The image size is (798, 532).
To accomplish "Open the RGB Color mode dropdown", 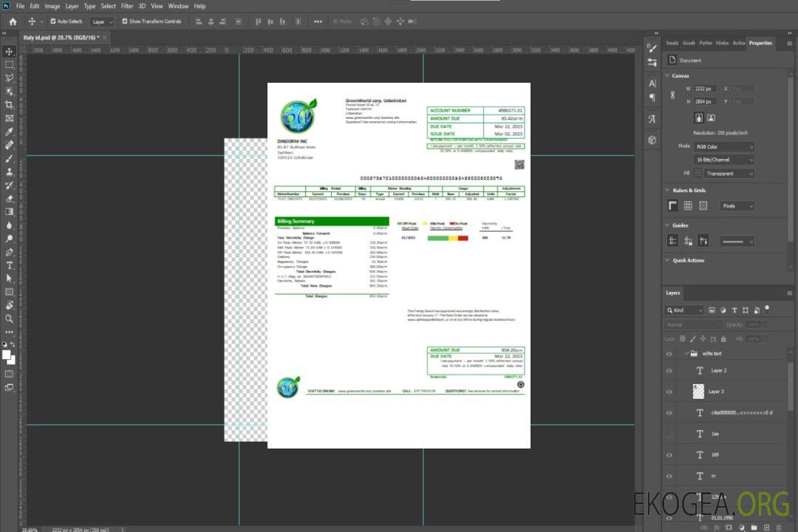I will 723,146.
